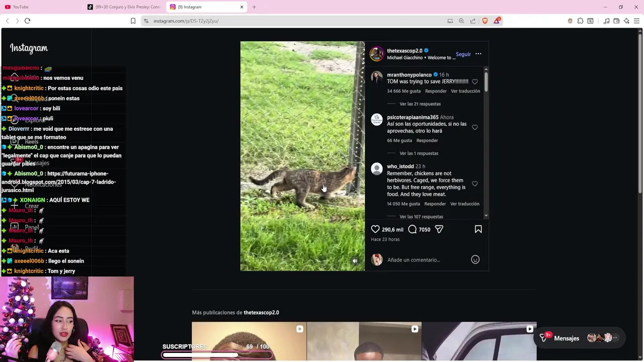Switch to the TikTok El Conjuro tab

(x=123, y=7)
